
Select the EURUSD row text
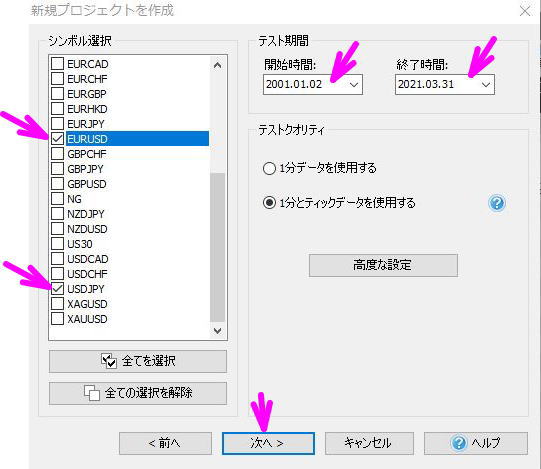(x=87, y=139)
